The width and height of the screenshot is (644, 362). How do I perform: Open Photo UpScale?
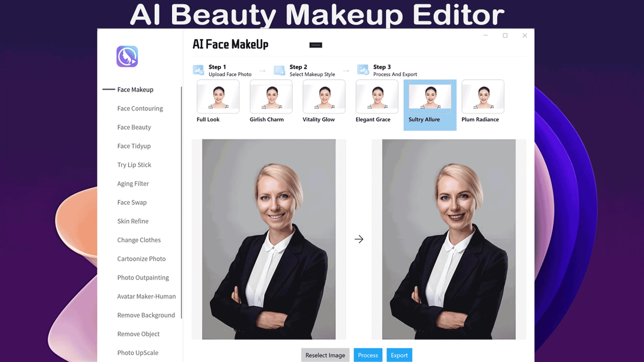tap(137, 353)
